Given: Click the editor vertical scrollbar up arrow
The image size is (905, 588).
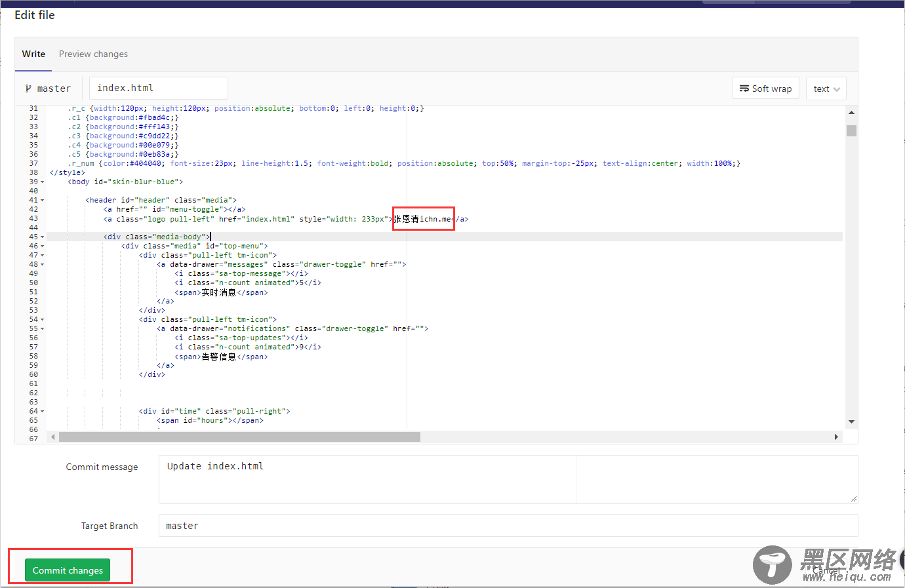Looking at the screenshot, I should click(851, 113).
